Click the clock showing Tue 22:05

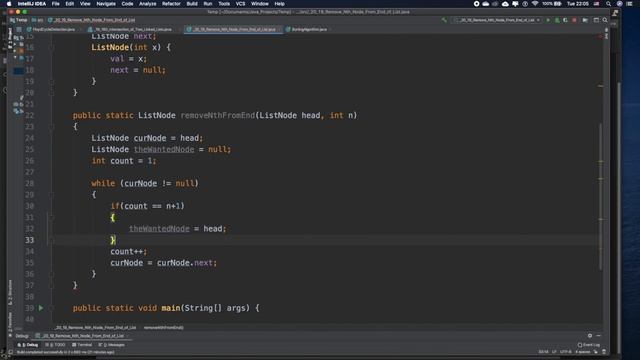coord(578,4)
